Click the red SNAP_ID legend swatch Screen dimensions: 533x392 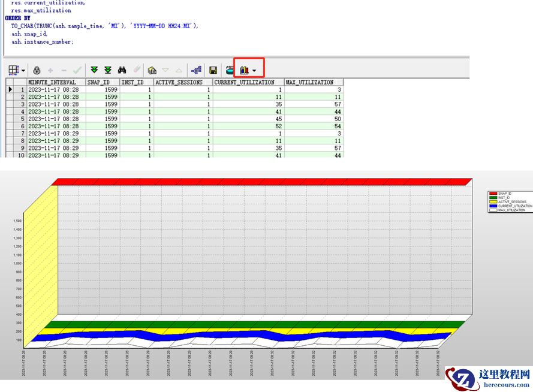pyautogui.click(x=493, y=194)
